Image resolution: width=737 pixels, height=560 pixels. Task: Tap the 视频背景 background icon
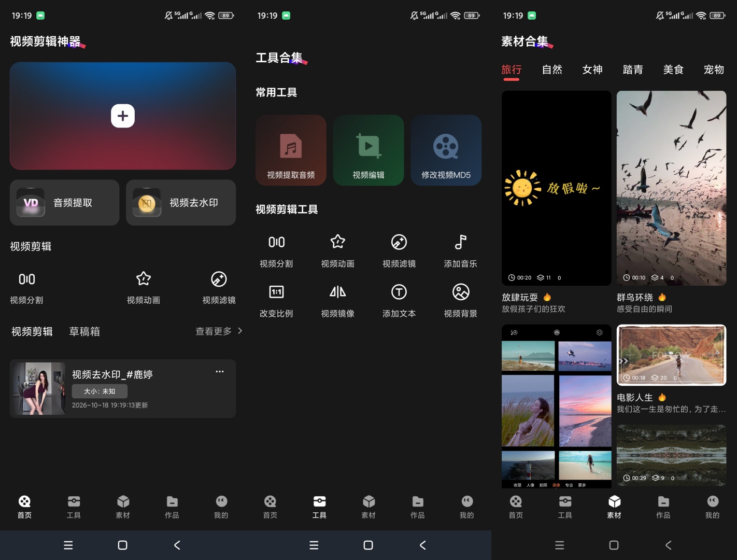(x=461, y=292)
